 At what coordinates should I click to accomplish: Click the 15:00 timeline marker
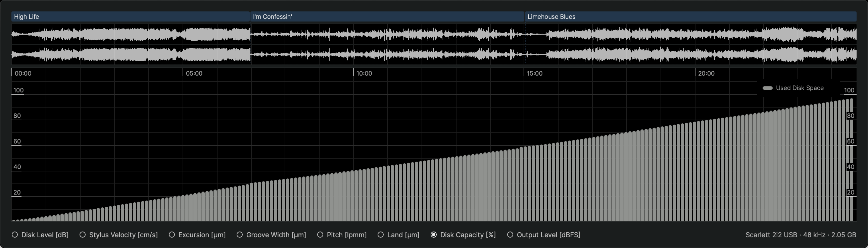534,73
